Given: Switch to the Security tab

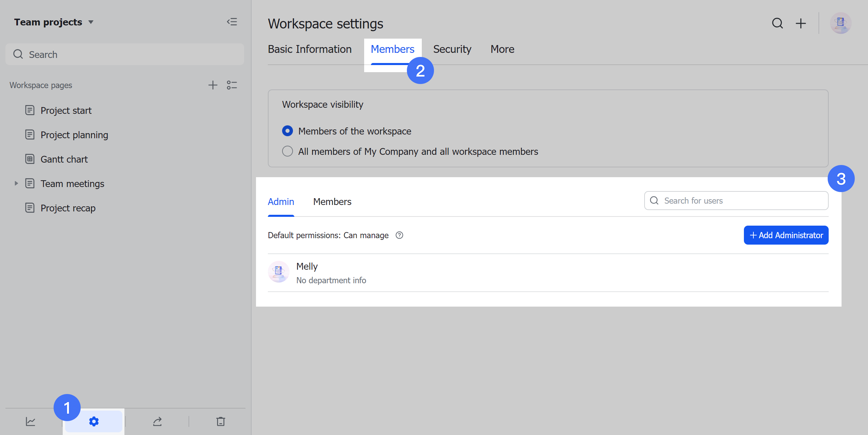Looking at the screenshot, I should tap(452, 49).
